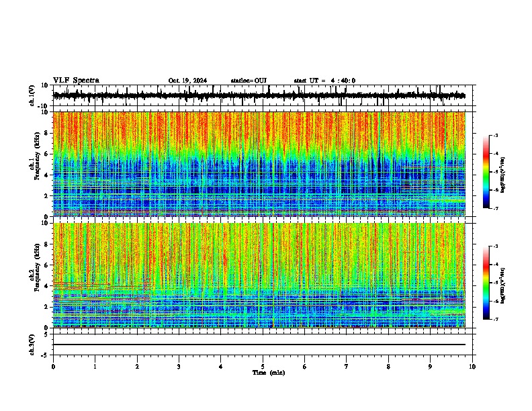Click time axis tick label 9
Screen dimensions: 532x411
[x=430, y=367]
